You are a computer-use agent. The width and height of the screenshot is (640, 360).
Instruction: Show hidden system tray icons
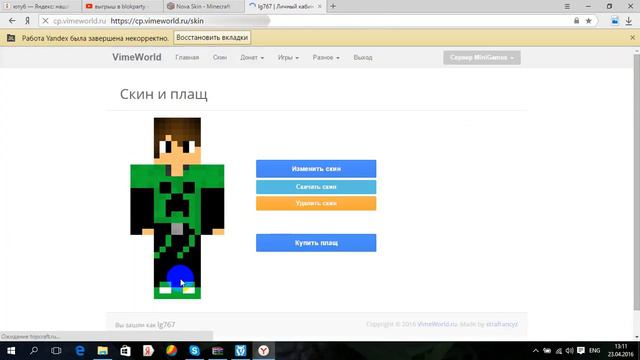536,351
